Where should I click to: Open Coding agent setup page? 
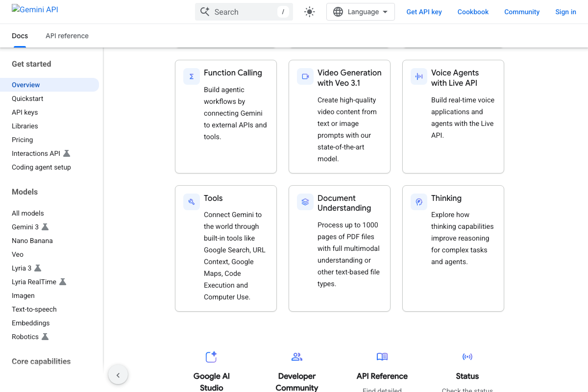[x=41, y=167]
